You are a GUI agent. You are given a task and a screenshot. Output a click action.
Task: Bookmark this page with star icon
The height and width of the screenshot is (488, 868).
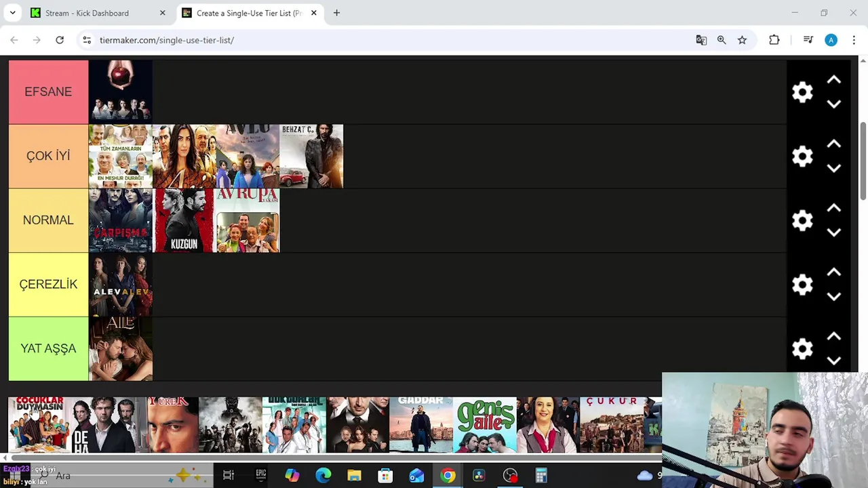(x=742, y=40)
